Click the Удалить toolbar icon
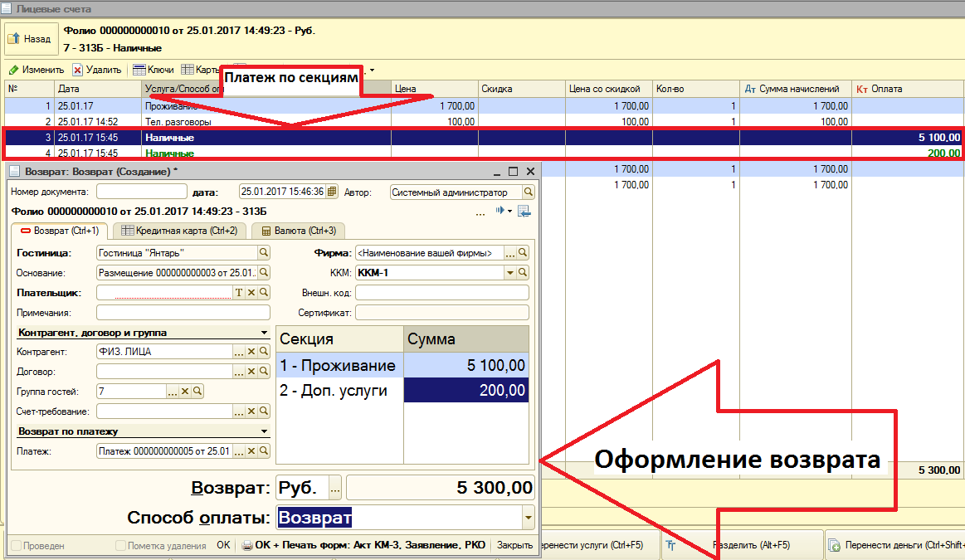965x560 pixels. pos(77,70)
